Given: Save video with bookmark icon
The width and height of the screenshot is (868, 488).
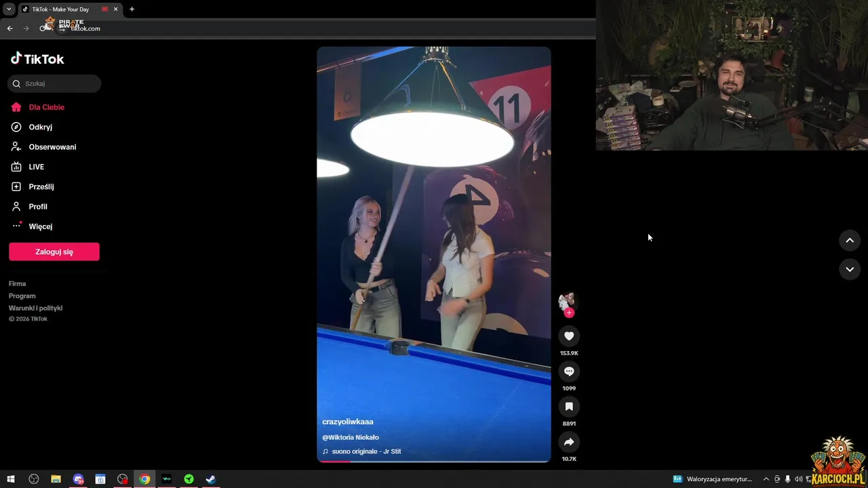Looking at the screenshot, I should [x=569, y=407].
